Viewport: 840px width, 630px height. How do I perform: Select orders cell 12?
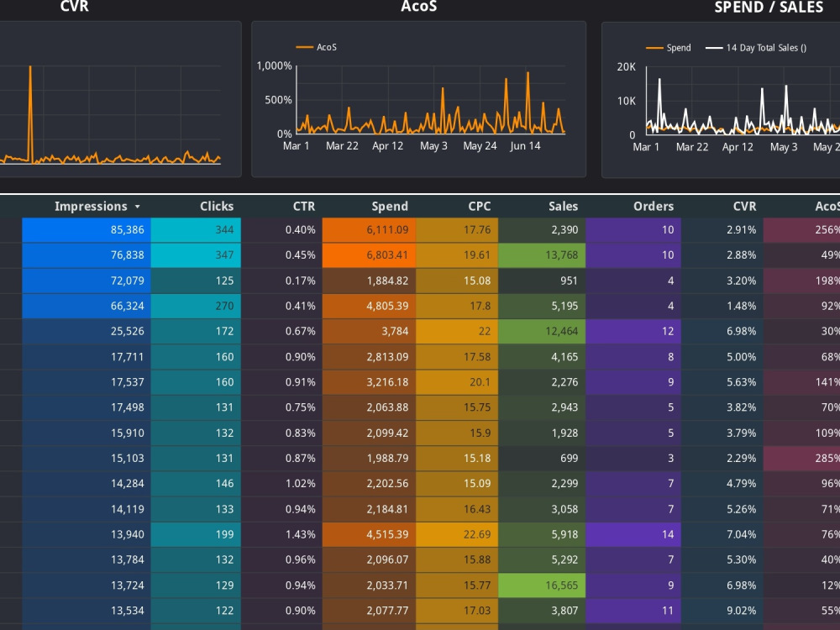click(x=633, y=331)
